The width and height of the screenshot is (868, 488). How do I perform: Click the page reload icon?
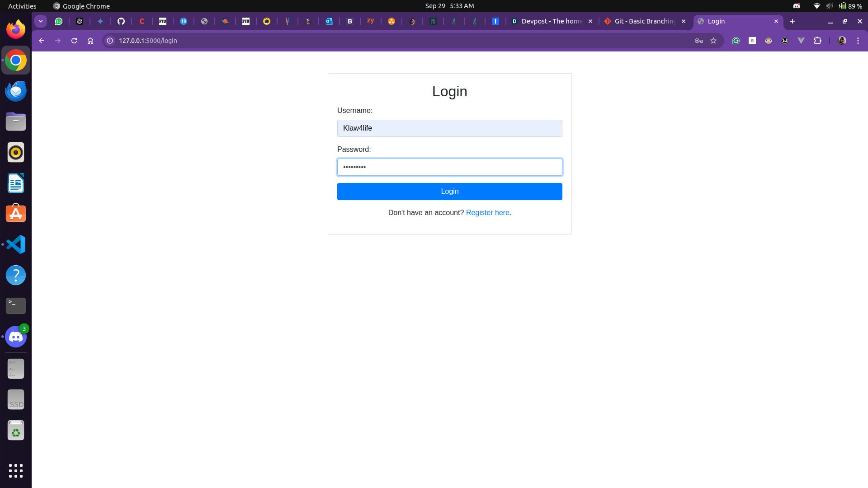74,41
